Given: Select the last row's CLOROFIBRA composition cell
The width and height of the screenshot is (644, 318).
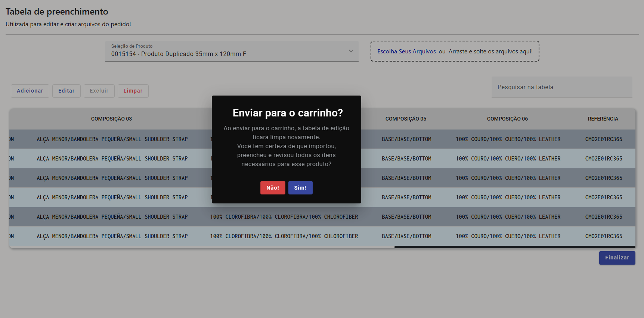Looking at the screenshot, I should (x=284, y=236).
